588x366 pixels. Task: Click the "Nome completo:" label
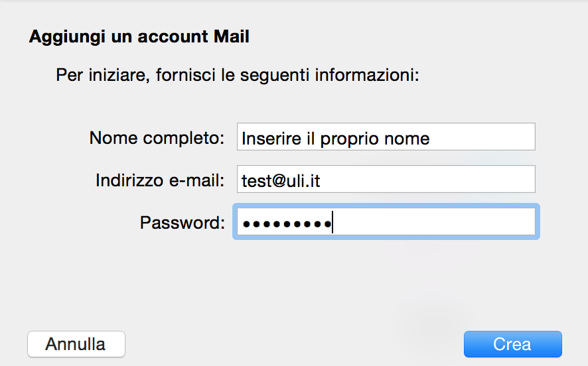pos(157,138)
